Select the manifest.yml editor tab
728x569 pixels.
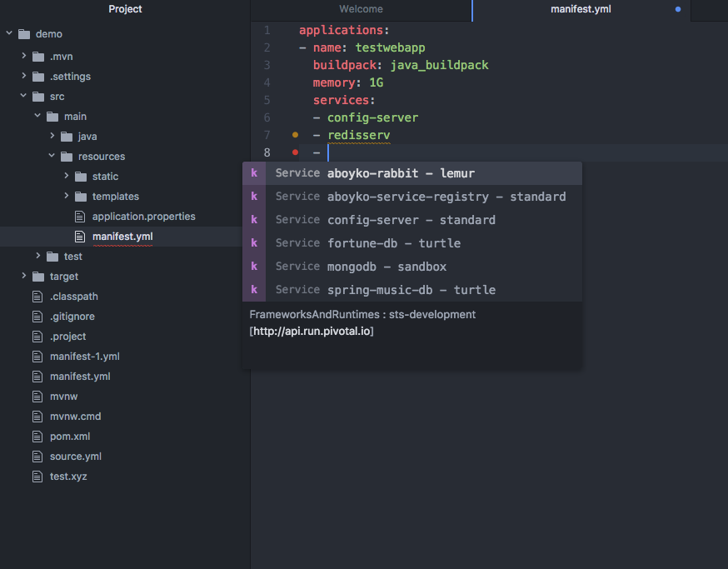(x=581, y=9)
